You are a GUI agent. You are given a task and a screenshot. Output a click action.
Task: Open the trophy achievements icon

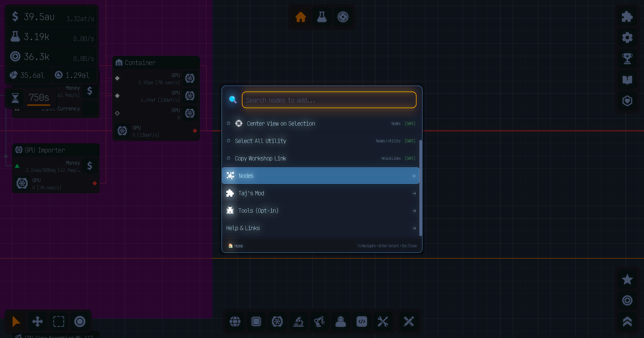627,59
